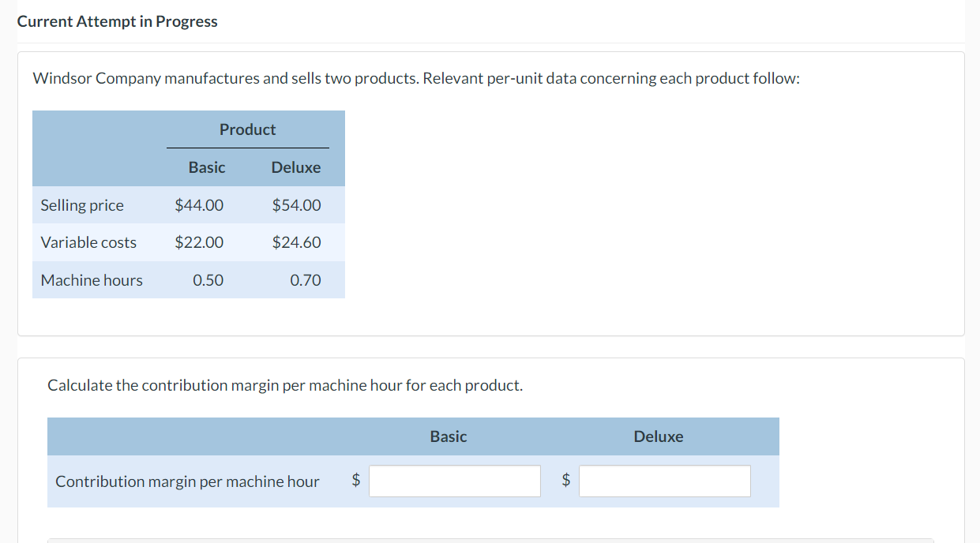This screenshot has height=543, width=980.
Task: Click the $24.60 Deluxe variable costs cell
Action: tap(296, 242)
